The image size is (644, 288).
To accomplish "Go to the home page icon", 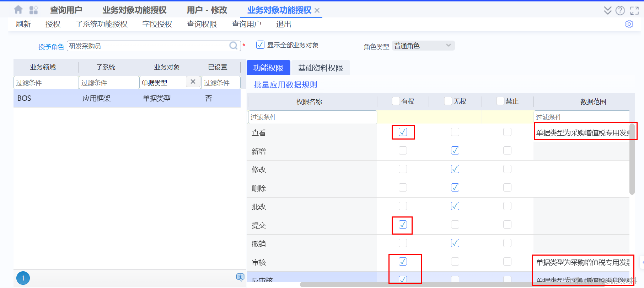I will tap(18, 10).
